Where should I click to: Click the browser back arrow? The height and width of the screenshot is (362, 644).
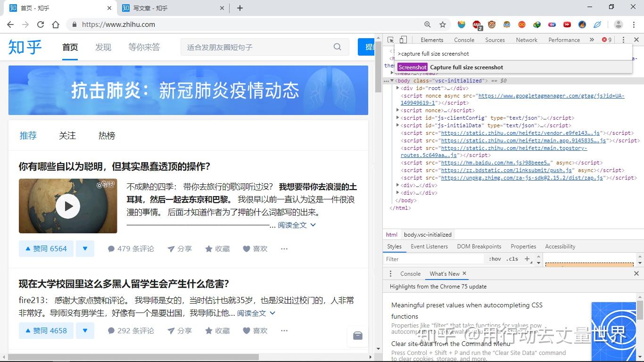10,25
